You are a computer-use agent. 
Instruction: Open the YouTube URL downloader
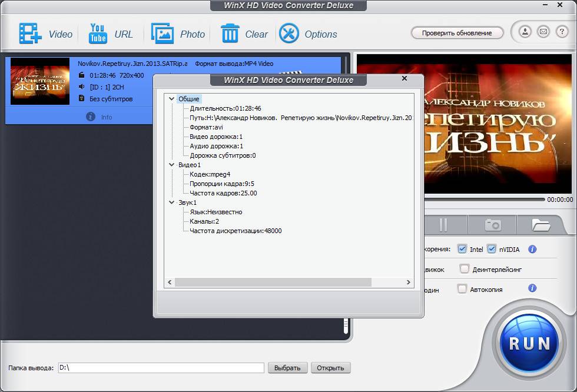(111, 34)
